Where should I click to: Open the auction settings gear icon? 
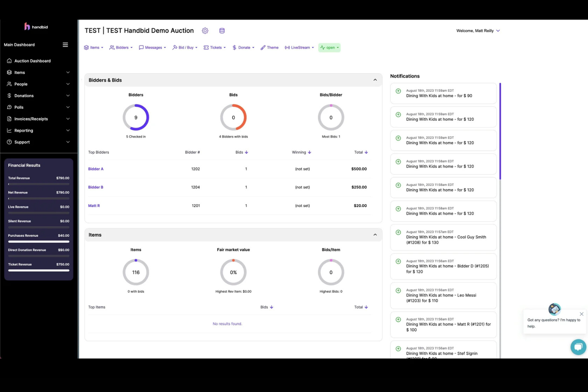[x=205, y=31]
